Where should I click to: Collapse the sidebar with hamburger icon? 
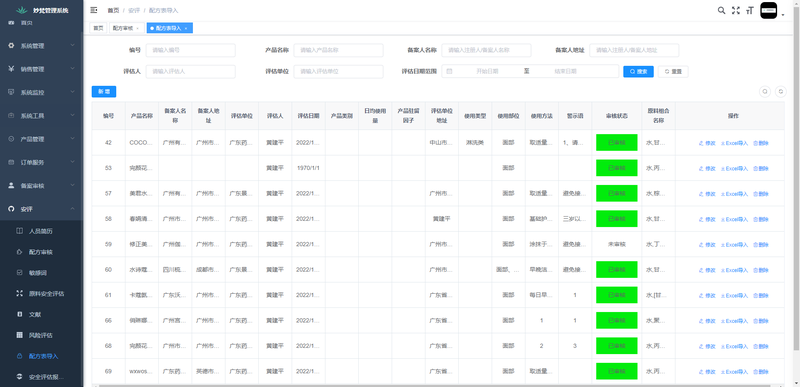94,10
